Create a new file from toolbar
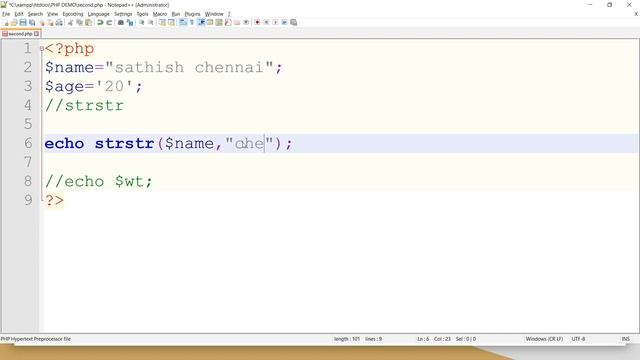640x360 pixels. pos(6,22)
